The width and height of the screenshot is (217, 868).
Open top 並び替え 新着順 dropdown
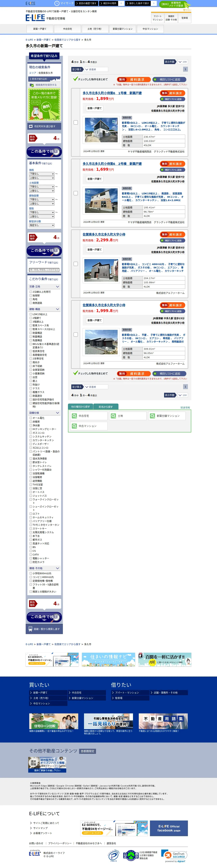click(x=96, y=69)
